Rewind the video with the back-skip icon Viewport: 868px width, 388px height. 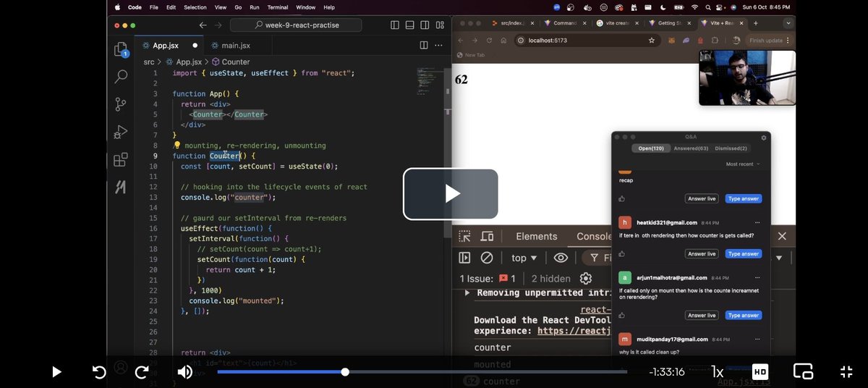99,371
